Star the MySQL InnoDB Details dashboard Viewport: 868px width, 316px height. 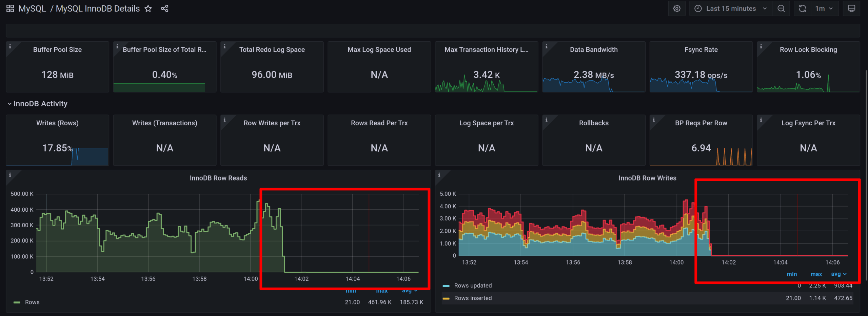pyautogui.click(x=148, y=8)
